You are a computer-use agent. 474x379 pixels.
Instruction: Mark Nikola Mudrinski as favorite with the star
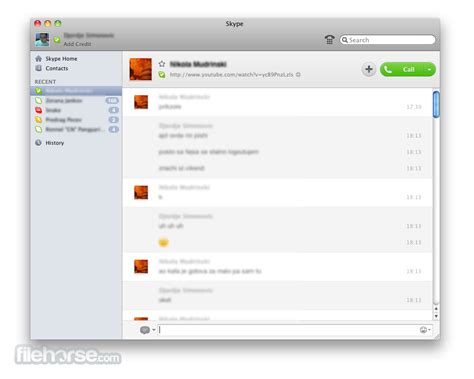tap(162, 64)
